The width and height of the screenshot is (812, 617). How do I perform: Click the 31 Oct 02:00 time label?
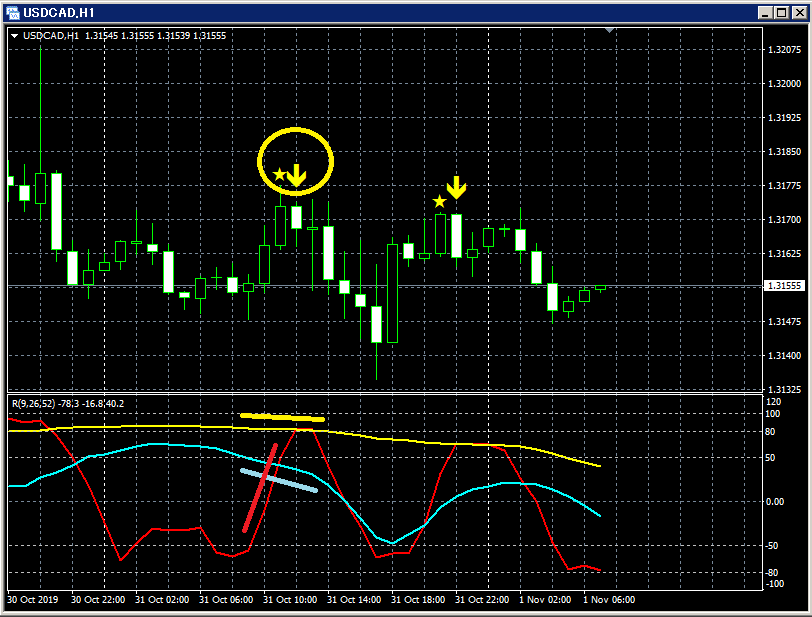(x=162, y=599)
